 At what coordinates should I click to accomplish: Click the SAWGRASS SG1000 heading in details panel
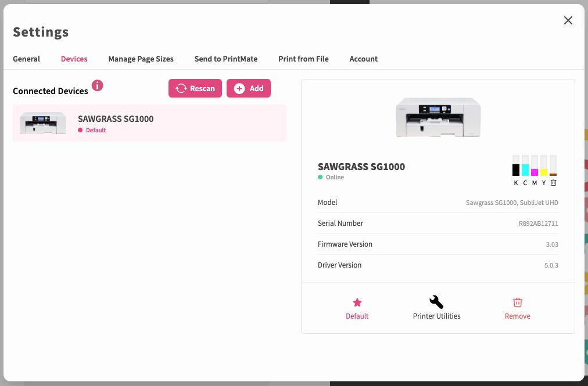(x=361, y=167)
